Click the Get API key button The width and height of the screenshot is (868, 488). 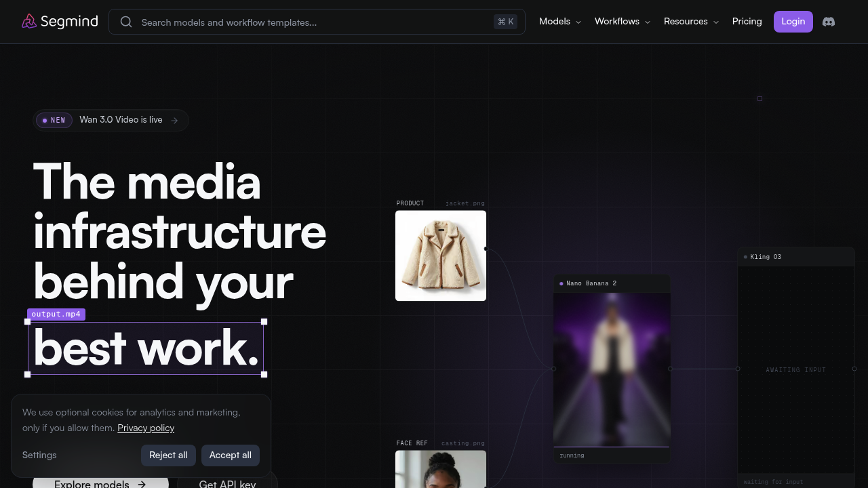[227, 481]
